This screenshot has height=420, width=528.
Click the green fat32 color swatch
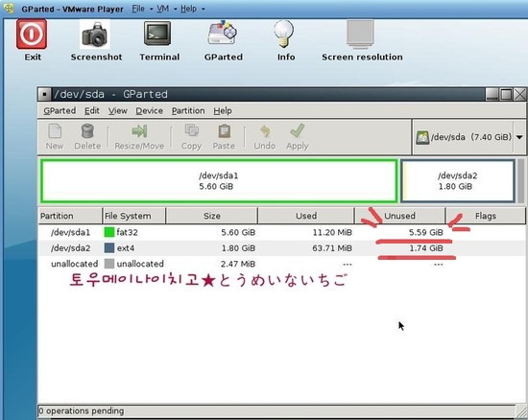coord(109,232)
